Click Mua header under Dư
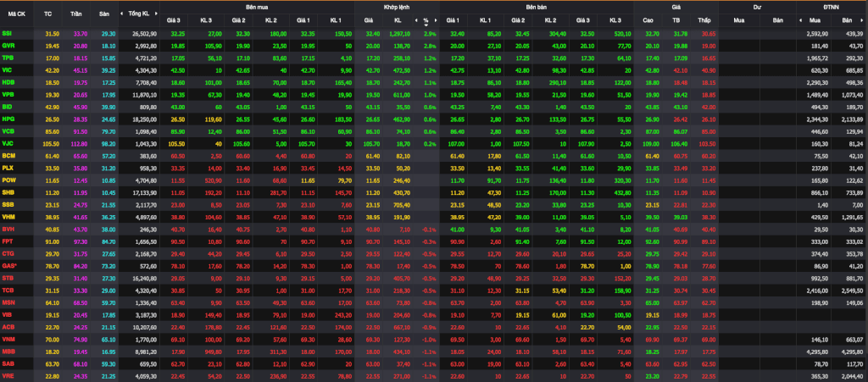 (x=738, y=20)
